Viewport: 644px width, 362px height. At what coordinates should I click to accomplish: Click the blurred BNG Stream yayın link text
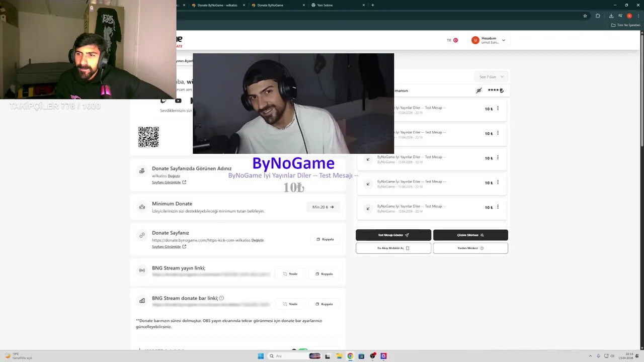tap(211, 275)
